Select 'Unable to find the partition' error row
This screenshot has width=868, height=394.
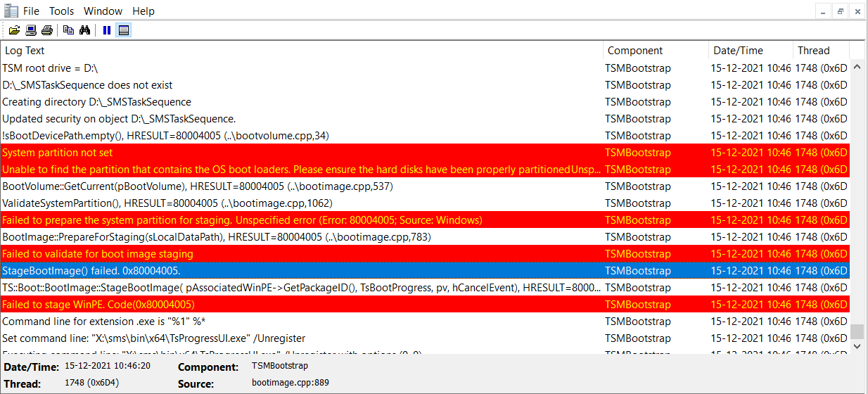click(425, 170)
